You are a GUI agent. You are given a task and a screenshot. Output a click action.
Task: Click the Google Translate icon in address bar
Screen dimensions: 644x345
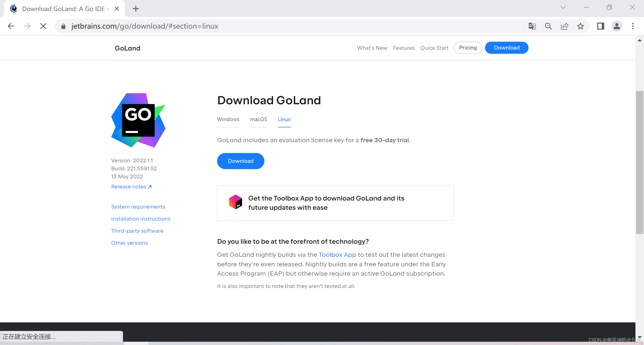click(x=532, y=26)
